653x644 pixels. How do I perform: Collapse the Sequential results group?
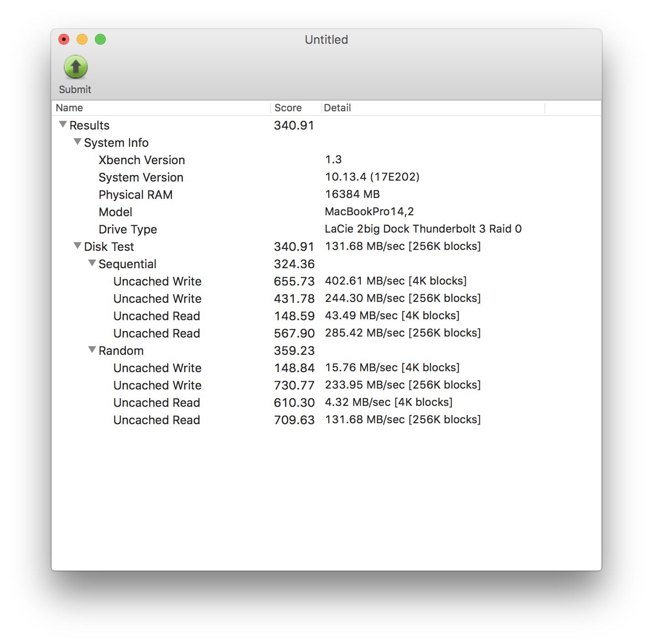click(x=92, y=263)
